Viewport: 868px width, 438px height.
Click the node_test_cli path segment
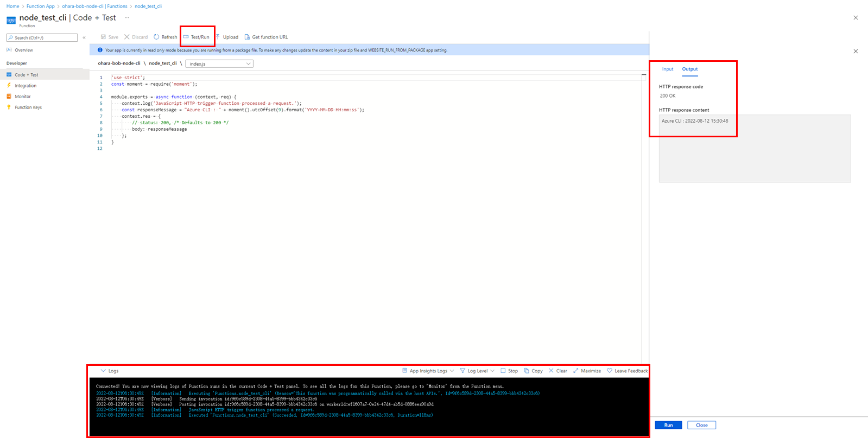[163, 64]
